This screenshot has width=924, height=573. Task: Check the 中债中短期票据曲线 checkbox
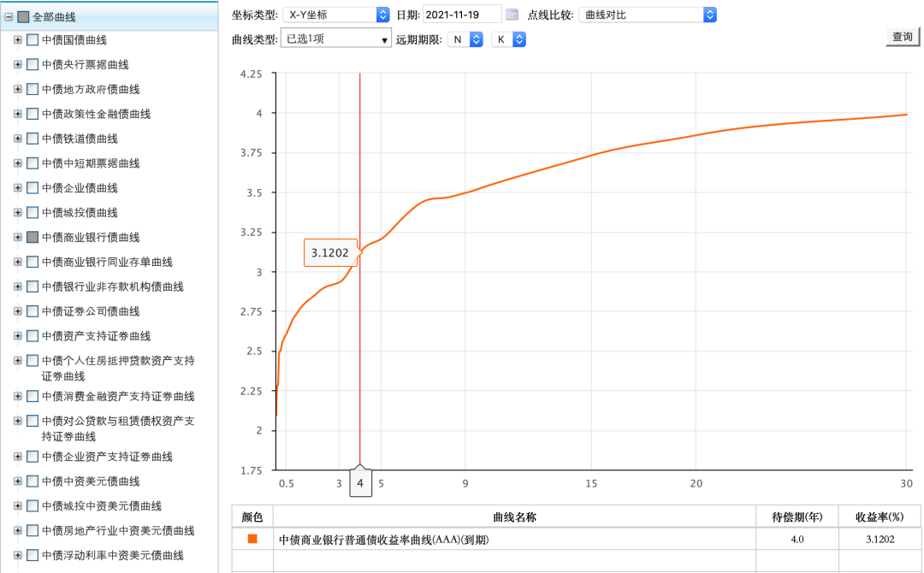coord(33,163)
